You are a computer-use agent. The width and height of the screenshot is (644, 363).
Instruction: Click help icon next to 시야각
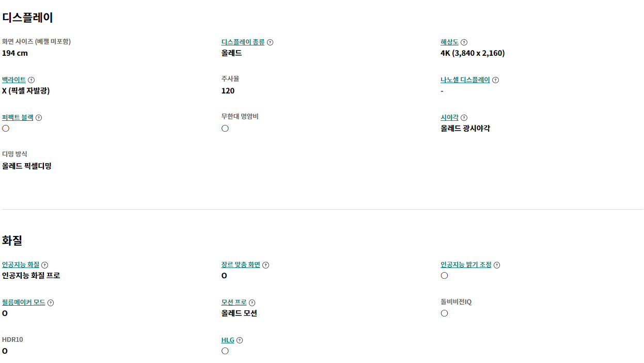pos(464,118)
